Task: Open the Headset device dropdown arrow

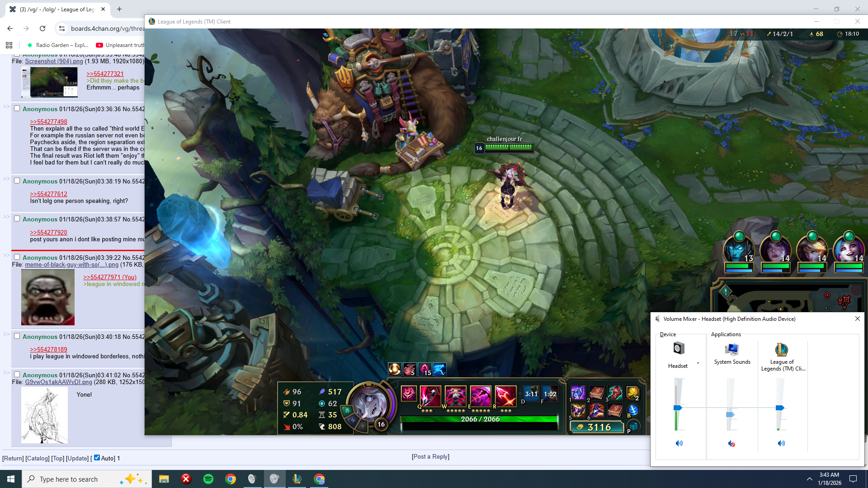Action: (698, 363)
